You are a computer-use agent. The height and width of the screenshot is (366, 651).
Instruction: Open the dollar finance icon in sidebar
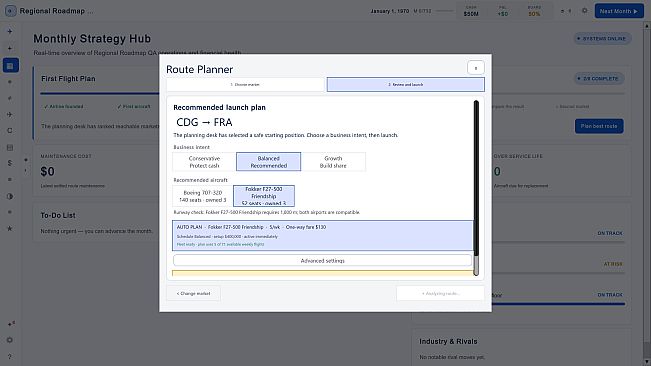click(x=10, y=163)
